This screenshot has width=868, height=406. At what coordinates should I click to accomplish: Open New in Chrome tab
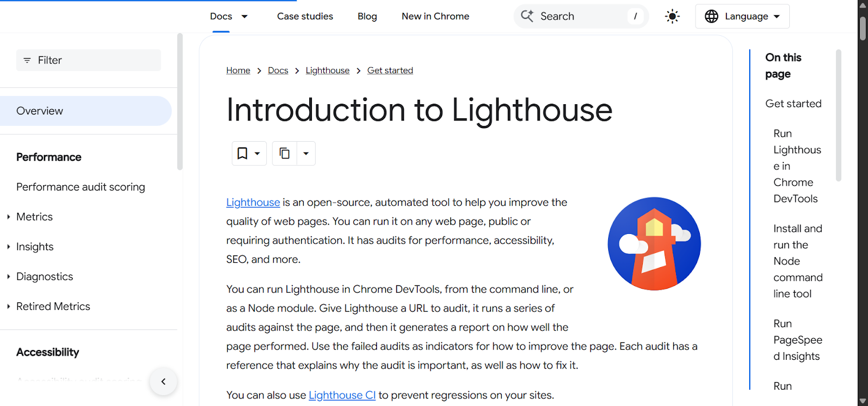click(x=436, y=16)
